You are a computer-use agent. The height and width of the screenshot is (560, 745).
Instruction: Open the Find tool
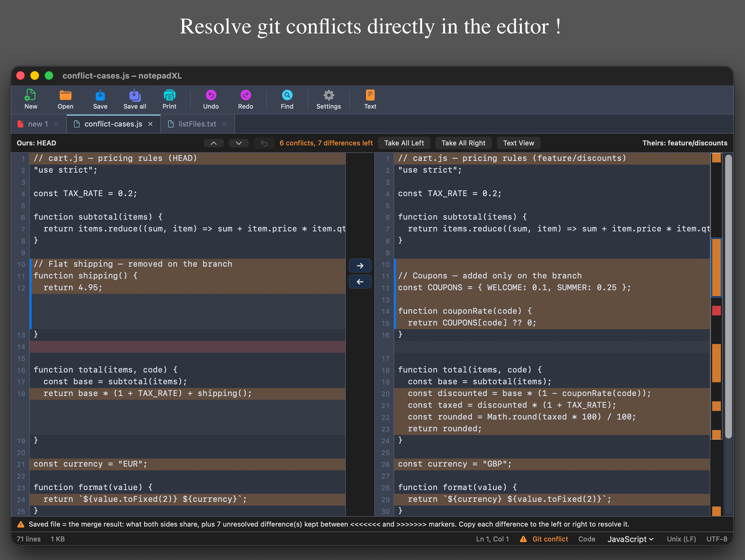click(287, 96)
